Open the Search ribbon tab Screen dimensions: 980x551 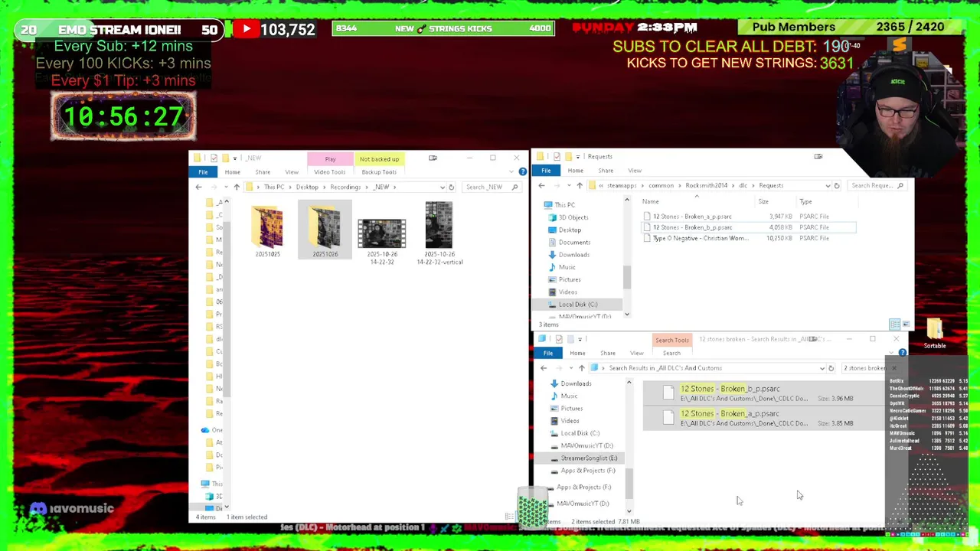671,353
